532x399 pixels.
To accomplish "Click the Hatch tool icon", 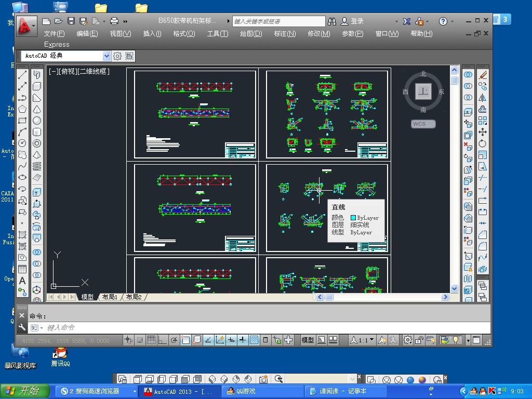I will tap(22, 235).
